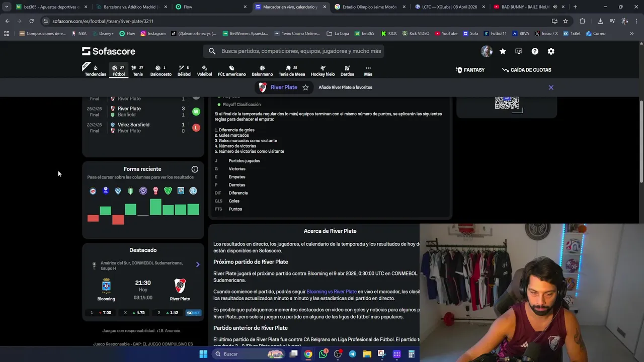Select the Voleibol sport icon
644x362 pixels.
[204, 70]
